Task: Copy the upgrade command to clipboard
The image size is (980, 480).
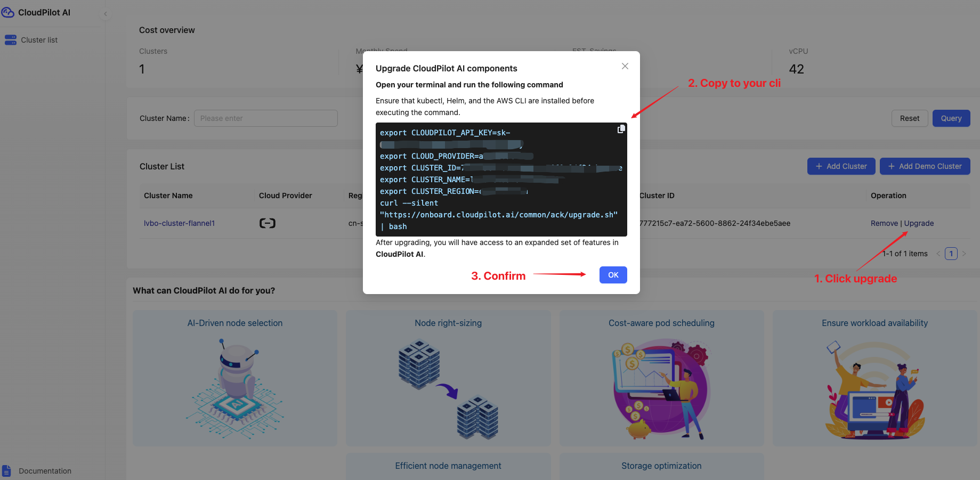Action: pos(621,129)
